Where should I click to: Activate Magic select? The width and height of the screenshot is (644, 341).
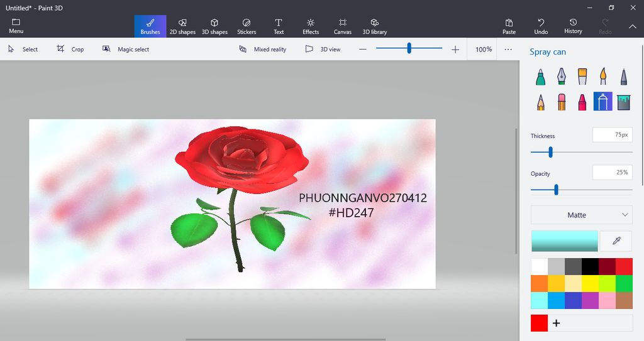click(126, 49)
